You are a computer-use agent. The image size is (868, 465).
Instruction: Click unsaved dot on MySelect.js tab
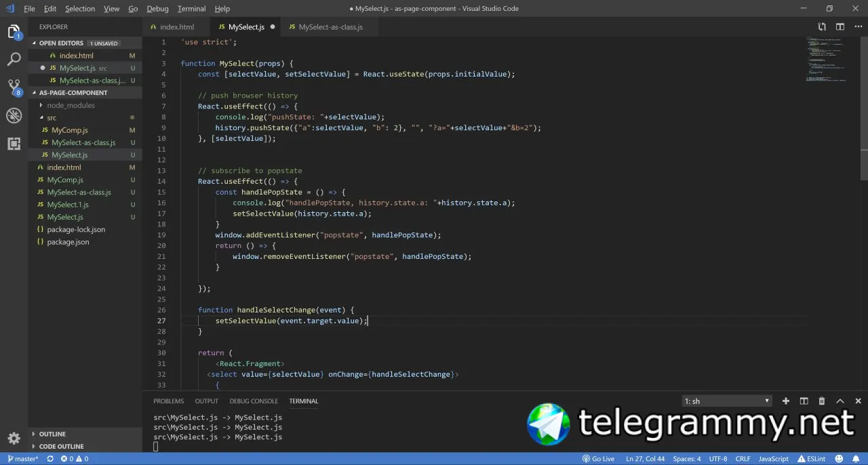pos(273,27)
